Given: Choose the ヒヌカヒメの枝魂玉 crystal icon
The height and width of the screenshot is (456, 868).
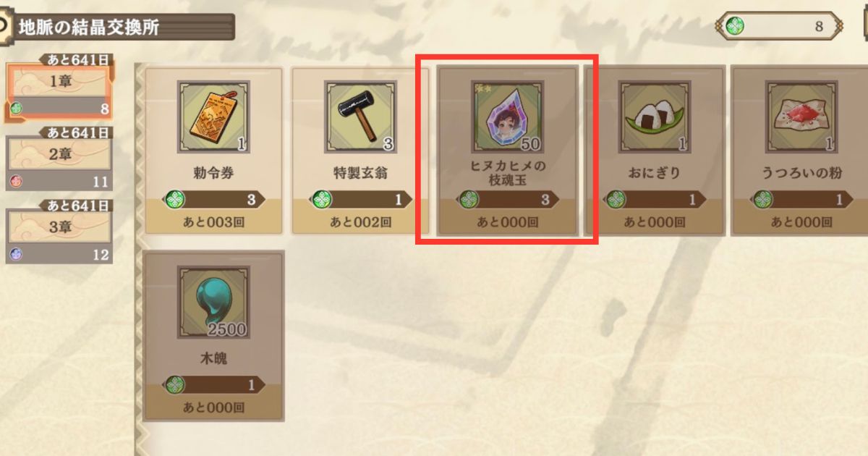Looking at the screenshot, I should tap(508, 117).
